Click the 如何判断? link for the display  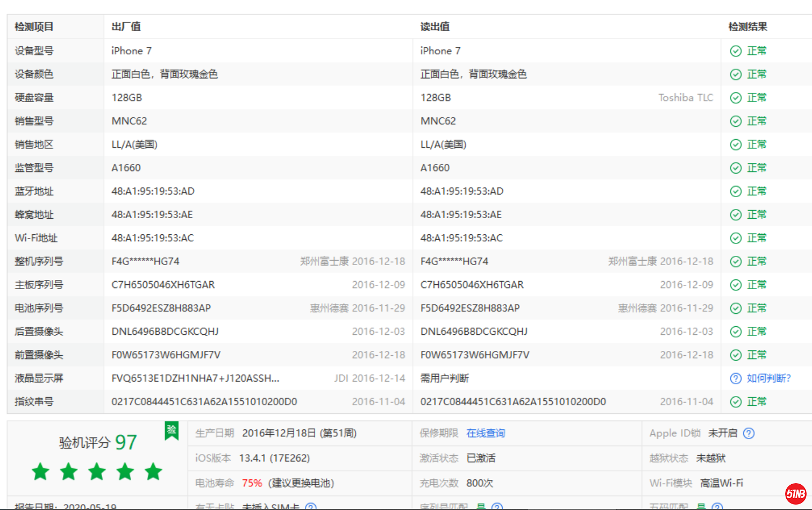point(769,378)
